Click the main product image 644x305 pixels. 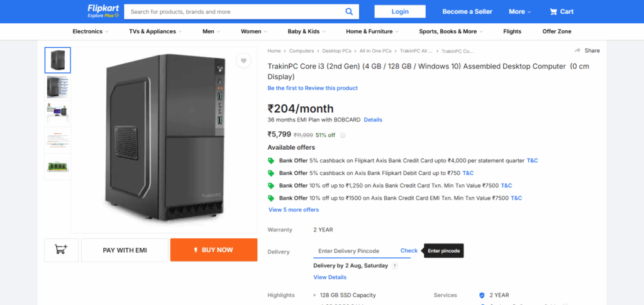[x=164, y=140]
